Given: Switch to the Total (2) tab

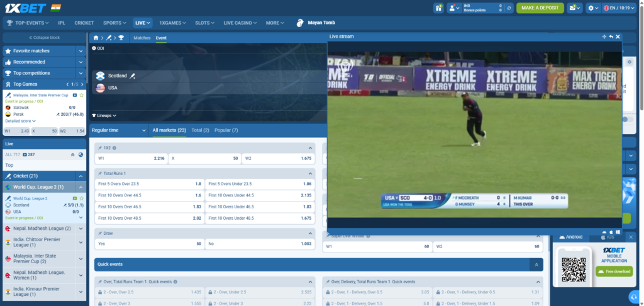Looking at the screenshot, I should [x=200, y=130].
